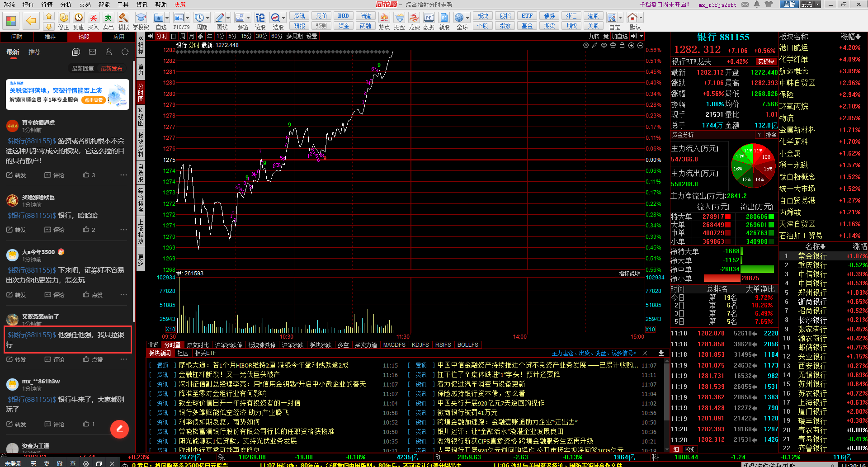Image resolution: width=868 pixels, height=467 pixels.
Task: Click the 卖出 sell icon
Action: pyautogui.click(x=108, y=18)
